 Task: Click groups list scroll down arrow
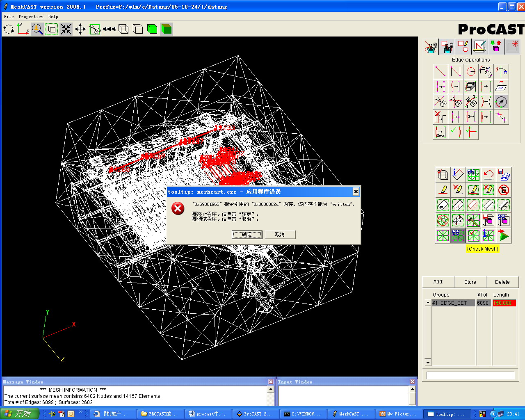428,363
